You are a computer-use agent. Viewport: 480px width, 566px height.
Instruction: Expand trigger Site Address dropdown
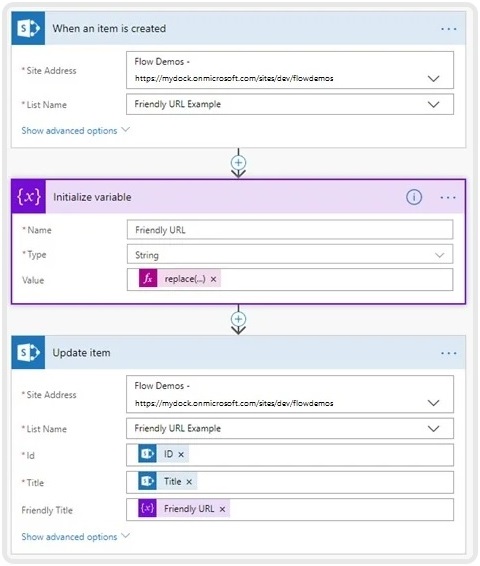click(433, 78)
